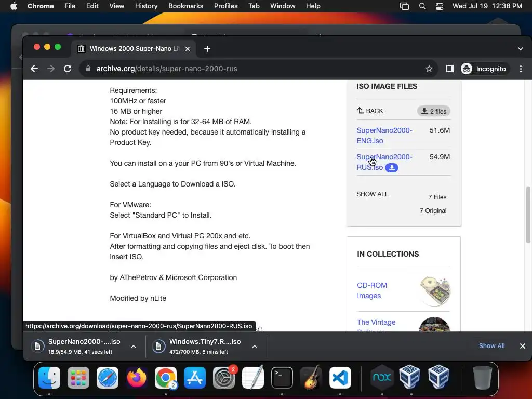Image resolution: width=532 pixels, height=399 pixels.
Task: Click the blue download icon beside RUS.iso
Action: point(392,168)
